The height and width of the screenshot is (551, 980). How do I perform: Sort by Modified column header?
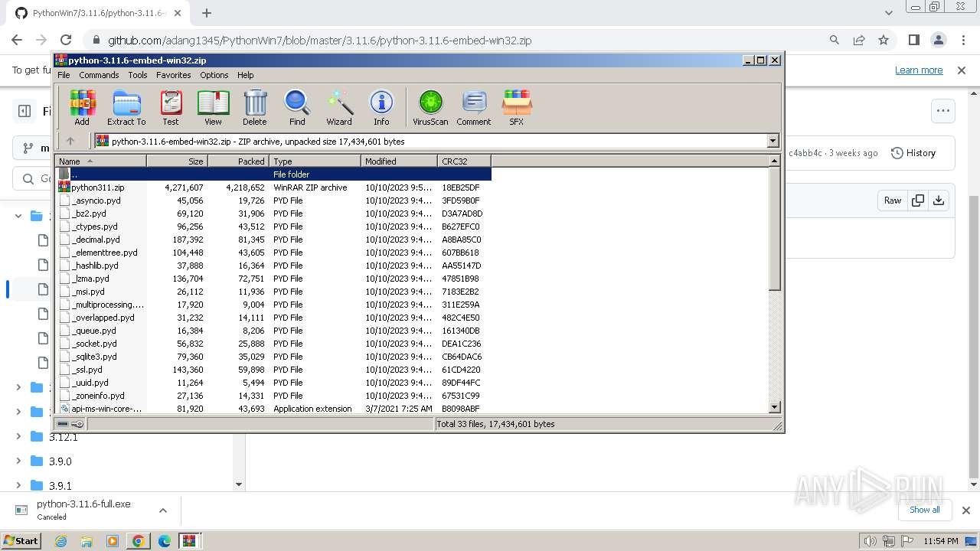pyautogui.click(x=399, y=161)
